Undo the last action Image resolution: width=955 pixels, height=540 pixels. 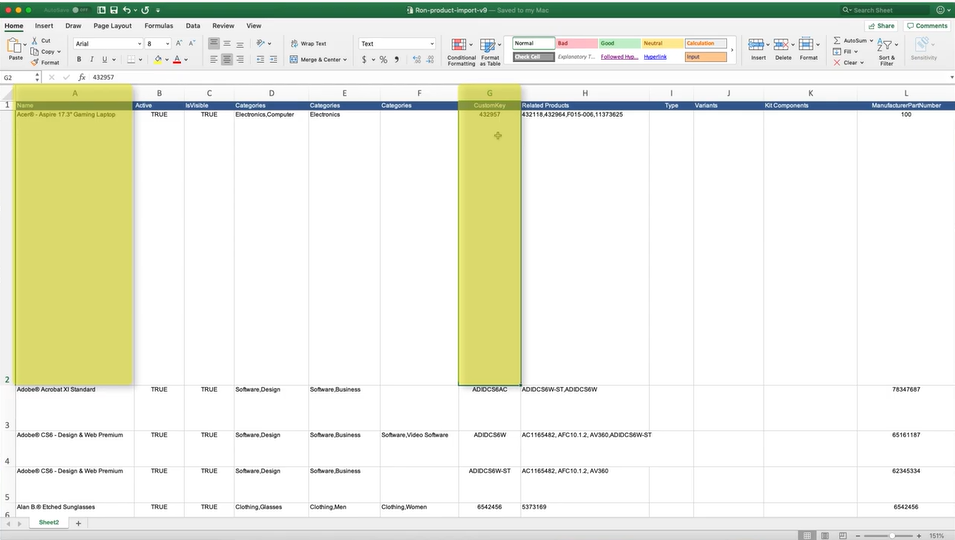(x=126, y=10)
